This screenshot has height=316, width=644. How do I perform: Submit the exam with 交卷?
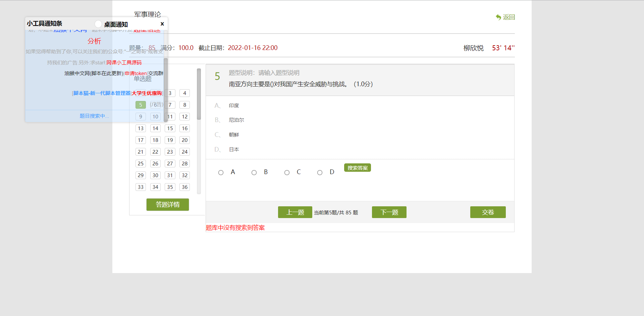click(x=488, y=212)
